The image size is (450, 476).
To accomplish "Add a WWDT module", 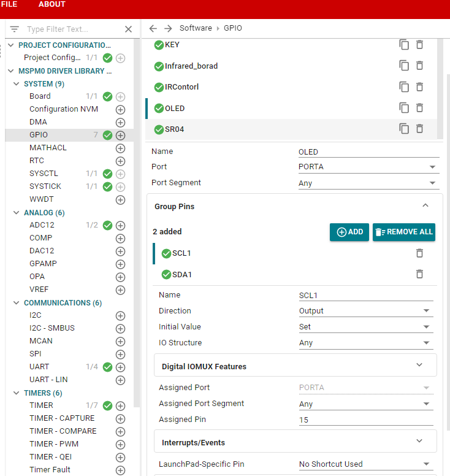I will (x=120, y=200).
